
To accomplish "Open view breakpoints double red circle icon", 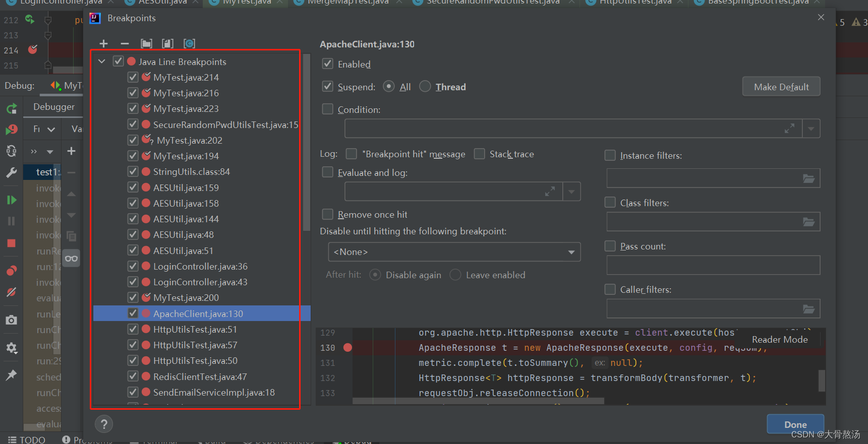I will pos(12,271).
